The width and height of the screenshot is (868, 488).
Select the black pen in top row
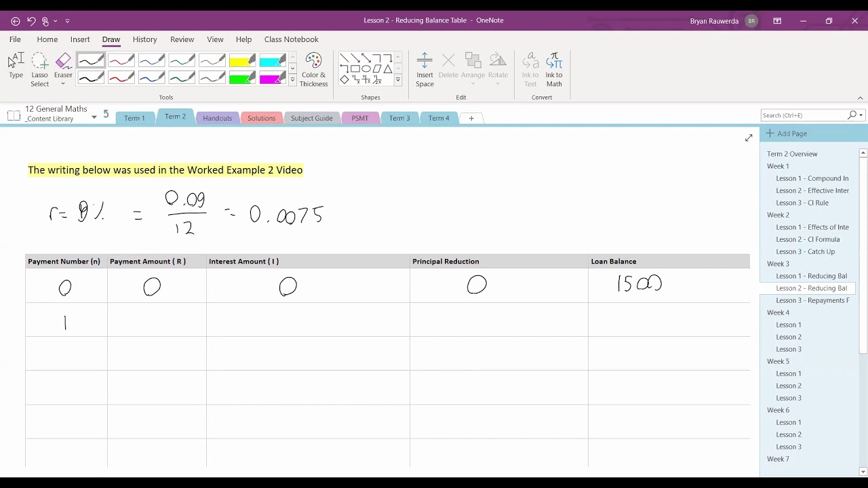pos(90,61)
